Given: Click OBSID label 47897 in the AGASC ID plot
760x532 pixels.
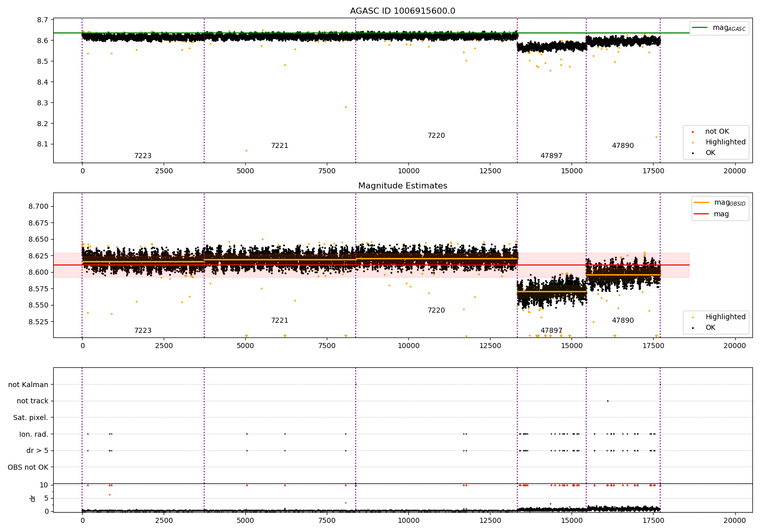Looking at the screenshot, I should tap(551, 156).
